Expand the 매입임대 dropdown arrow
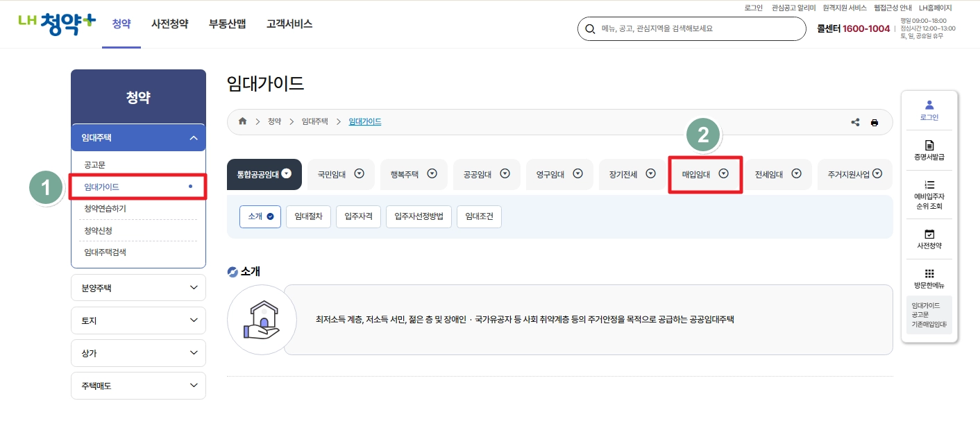This screenshot has width=980, height=428. click(x=725, y=174)
